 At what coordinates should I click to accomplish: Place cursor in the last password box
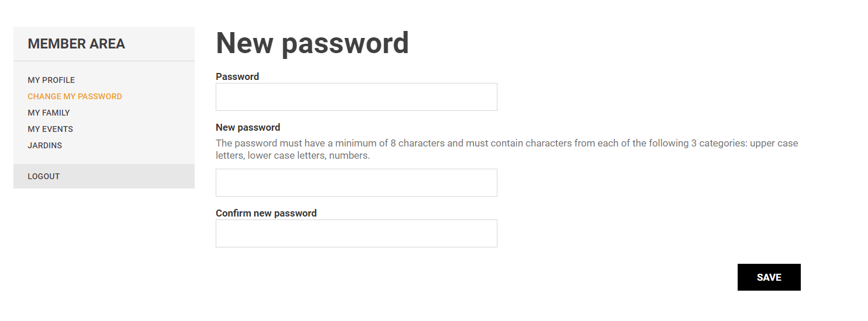[356, 233]
